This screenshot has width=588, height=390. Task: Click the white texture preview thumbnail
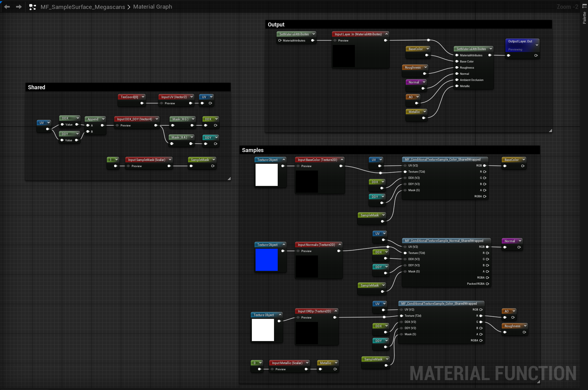pos(266,175)
